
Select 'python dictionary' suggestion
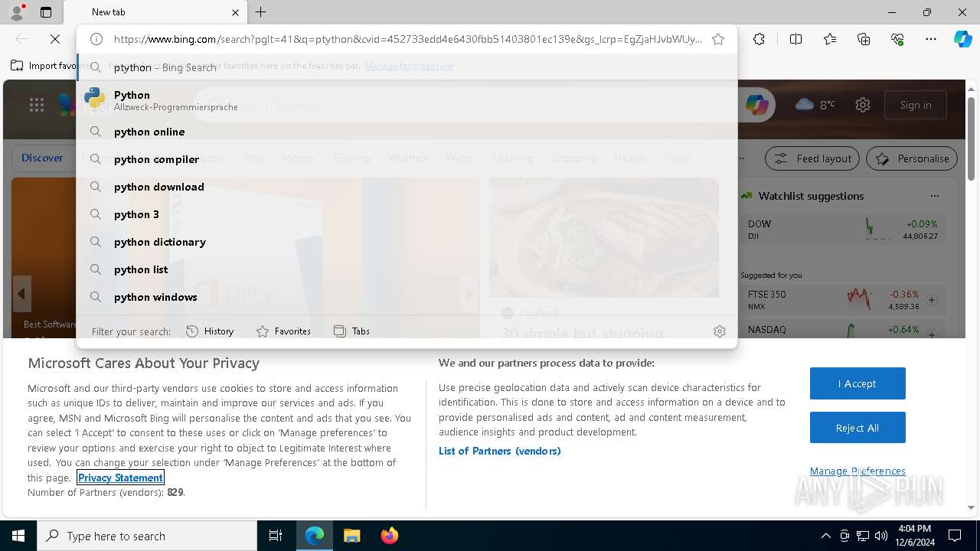[x=407, y=242]
